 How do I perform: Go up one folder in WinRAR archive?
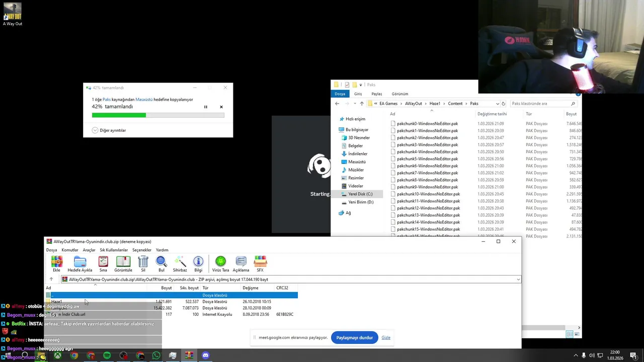(51, 279)
